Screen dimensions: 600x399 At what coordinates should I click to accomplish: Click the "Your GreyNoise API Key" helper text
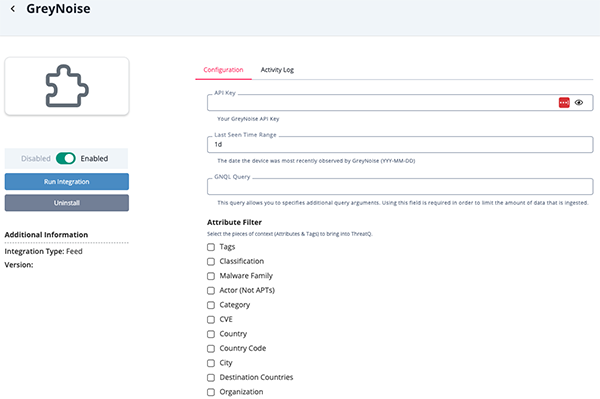(x=248, y=119)
